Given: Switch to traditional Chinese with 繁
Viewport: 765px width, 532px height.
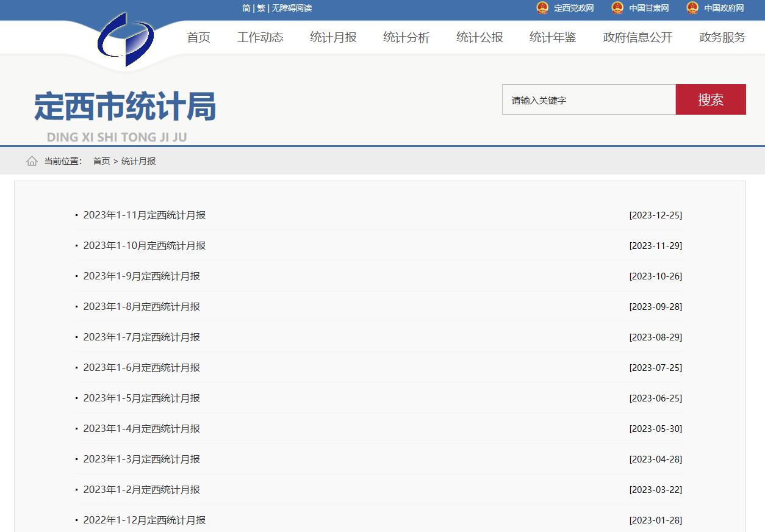Looking at the screenshot, I should tap(261, 8).
